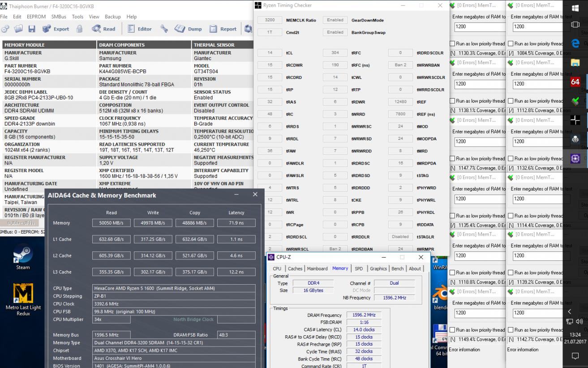Click the Dump toolbar button

click(x=188, y=29)
